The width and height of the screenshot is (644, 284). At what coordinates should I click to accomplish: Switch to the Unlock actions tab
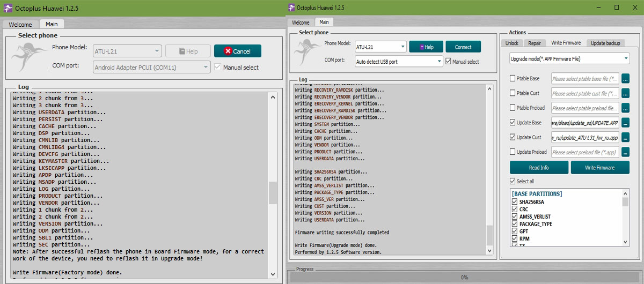pos(512,43)
